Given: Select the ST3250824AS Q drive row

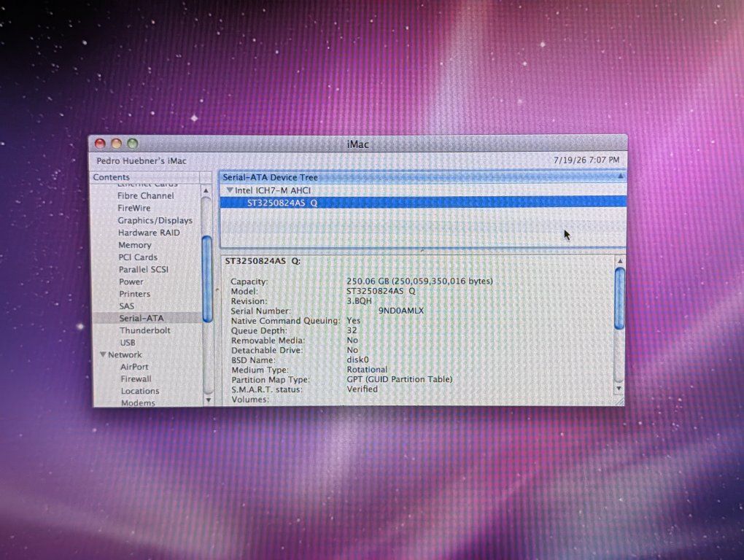Looking at the screenshot, I should 422,203.
